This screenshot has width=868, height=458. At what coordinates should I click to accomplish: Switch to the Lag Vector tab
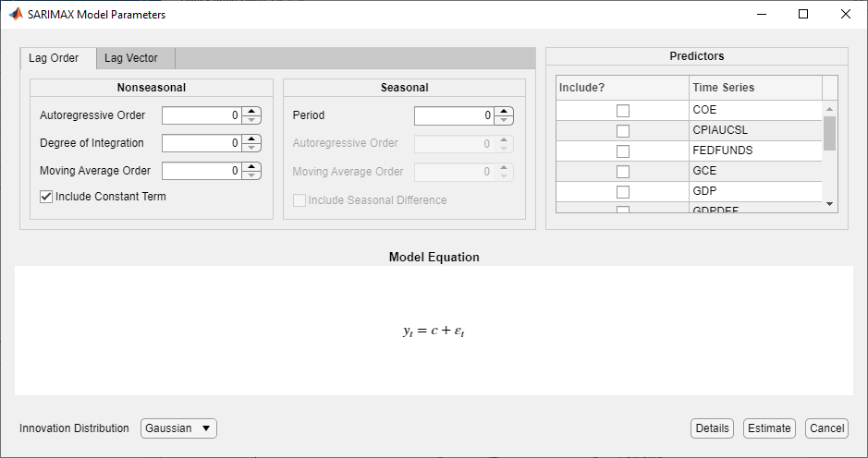tap(131, 58)
